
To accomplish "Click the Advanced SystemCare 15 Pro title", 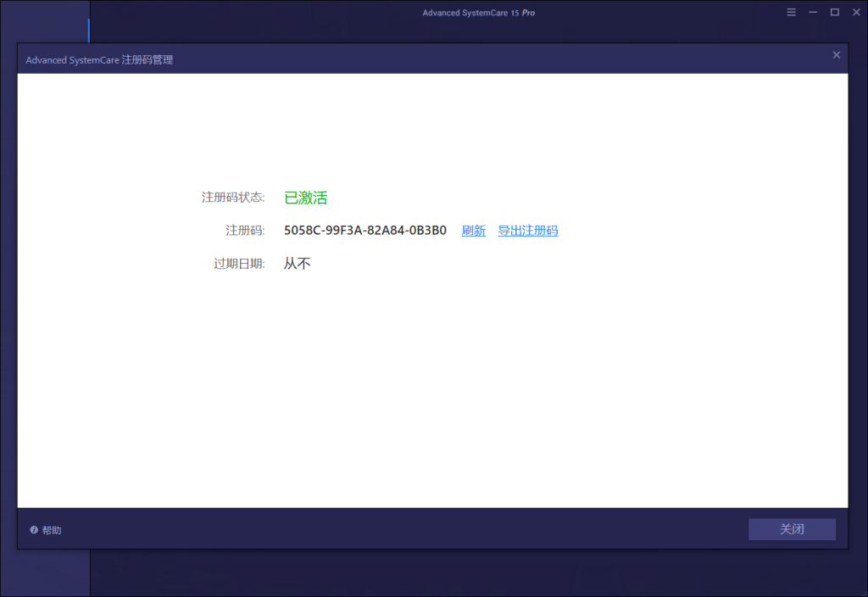I will (479, 13).
